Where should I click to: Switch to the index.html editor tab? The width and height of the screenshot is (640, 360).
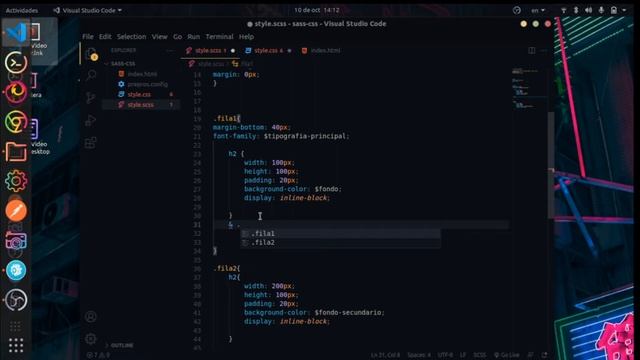[321, 51]
